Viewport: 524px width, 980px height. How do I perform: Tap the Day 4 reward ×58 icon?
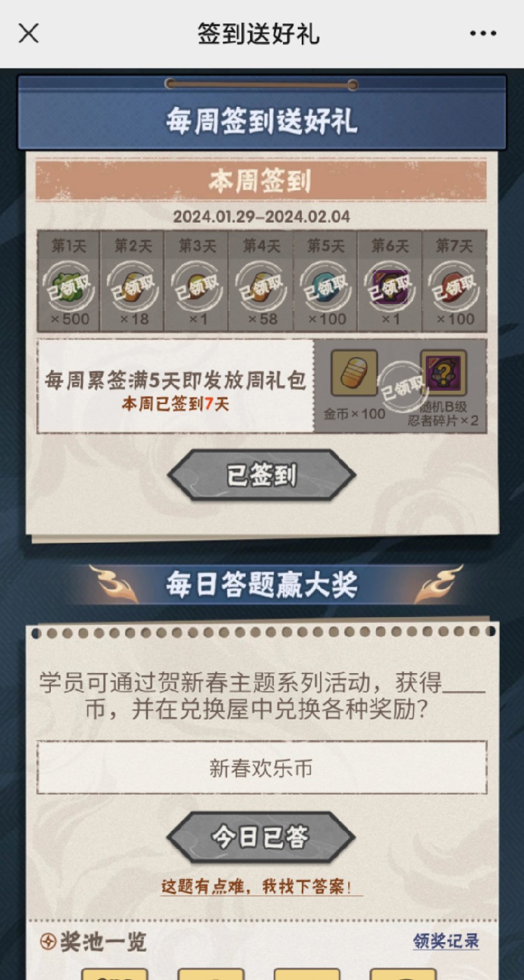pos(261,288)
